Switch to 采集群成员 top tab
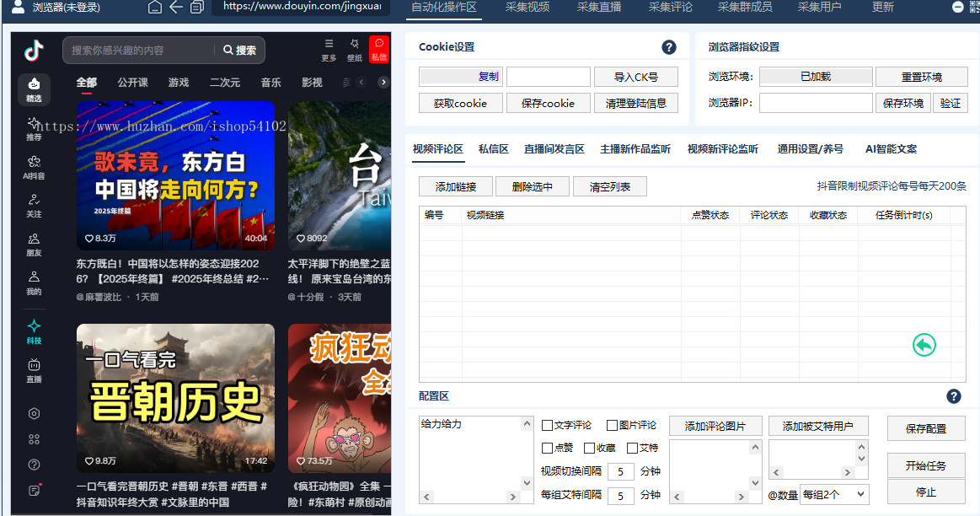Viewport: 980px width, 516px height. [x=744, y=7]
